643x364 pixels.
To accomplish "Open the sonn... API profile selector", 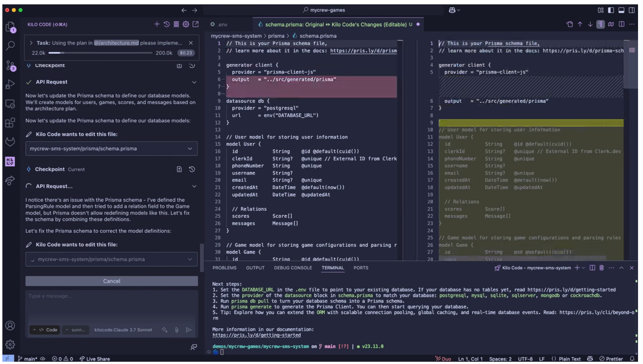I will pyautogui.click(x=76, y=330).
